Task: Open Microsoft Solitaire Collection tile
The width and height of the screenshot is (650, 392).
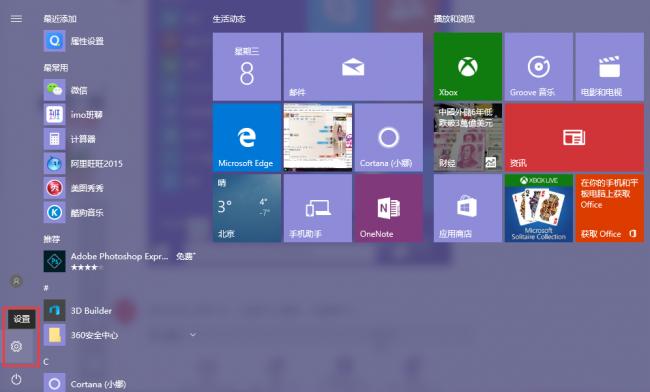Action: [x=538, y=208]
